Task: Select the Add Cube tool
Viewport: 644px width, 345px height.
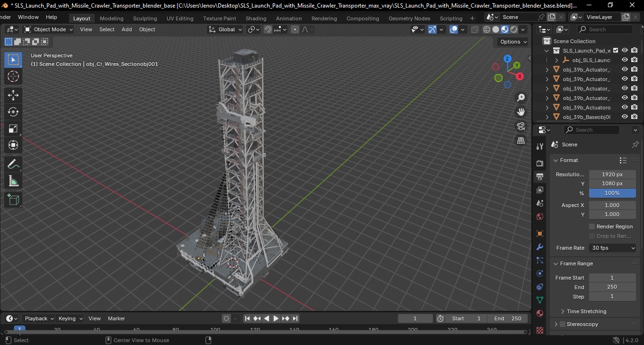Action: pos(13,200)
